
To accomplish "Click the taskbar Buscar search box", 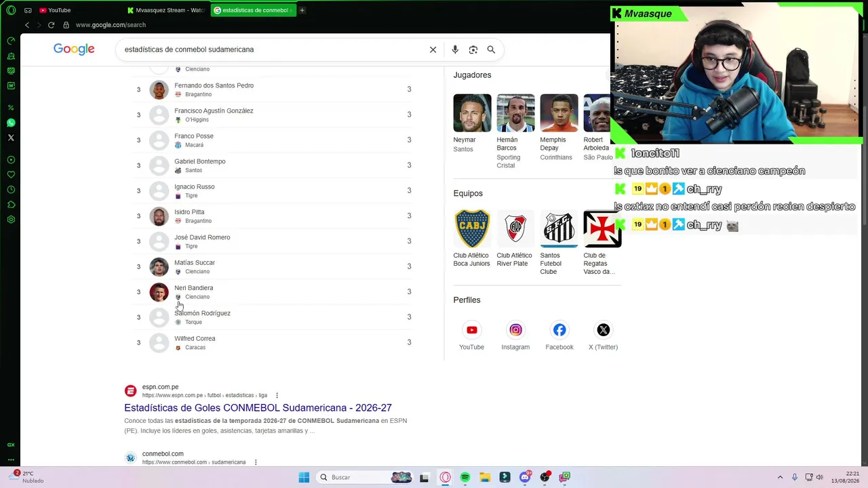I will coord(365,477).
